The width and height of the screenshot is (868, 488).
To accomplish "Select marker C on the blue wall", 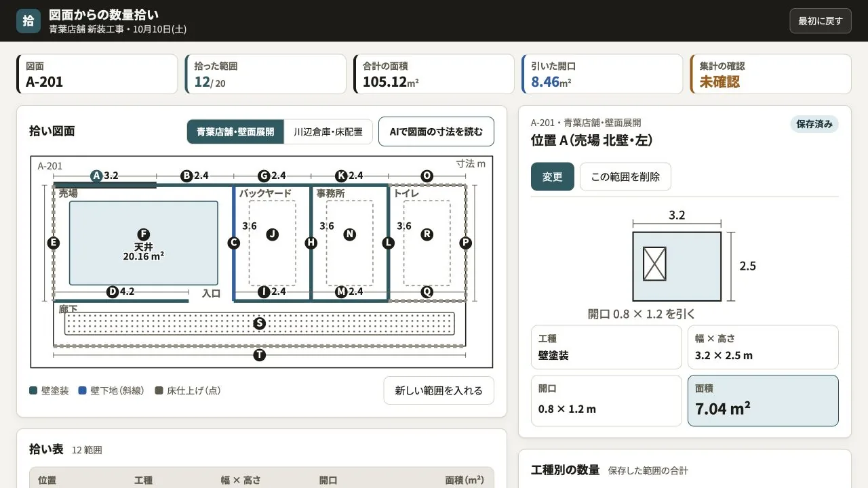I will [x=234, y=243].
